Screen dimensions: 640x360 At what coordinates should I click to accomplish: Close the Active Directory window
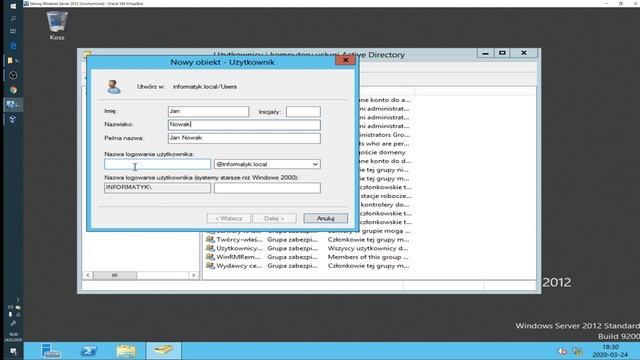524,53
